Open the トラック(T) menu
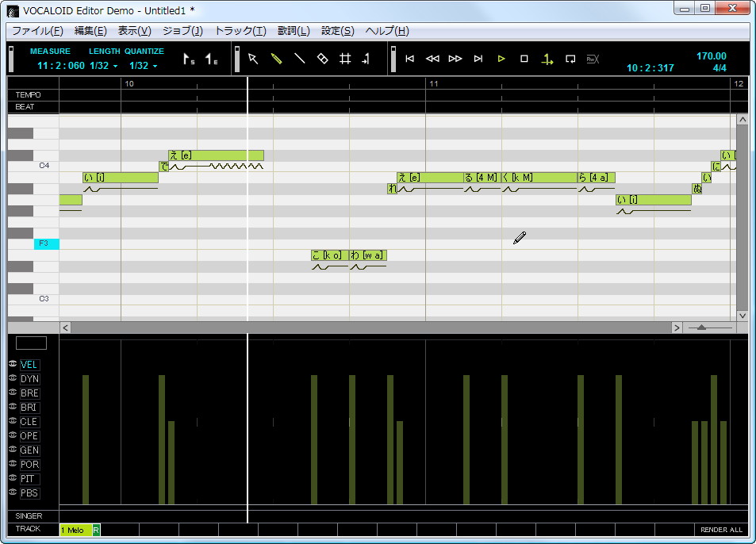 coord(240,31)
